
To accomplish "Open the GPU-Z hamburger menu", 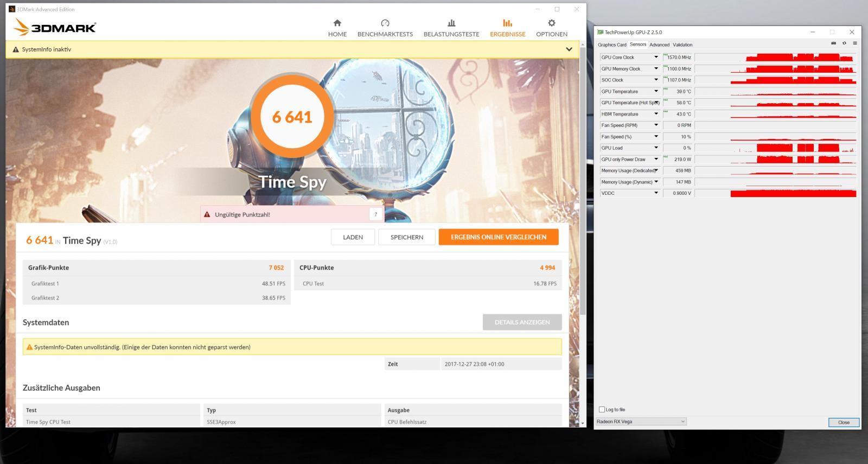I will 854,43.
